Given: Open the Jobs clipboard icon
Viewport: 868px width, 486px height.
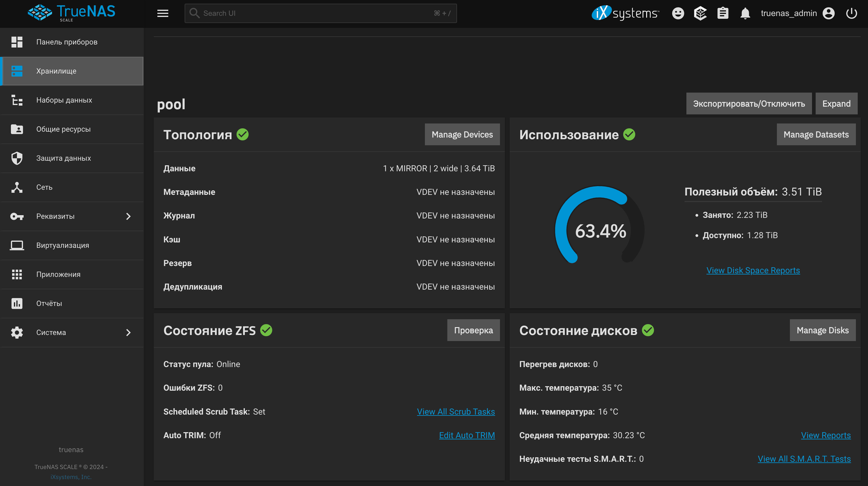Looking at the screenshot, I should pyautogui.click(x=723, y=13).
